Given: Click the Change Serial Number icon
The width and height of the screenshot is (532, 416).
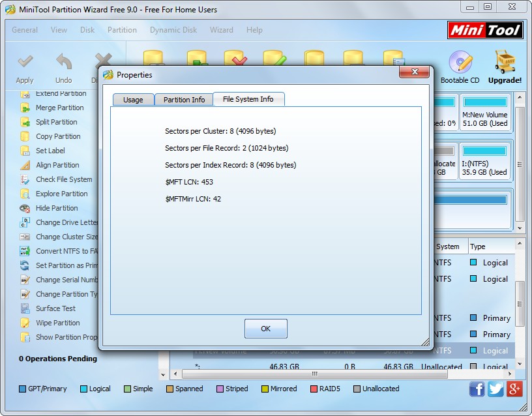Looking at the screenshot, I should (x=25, y=280).
